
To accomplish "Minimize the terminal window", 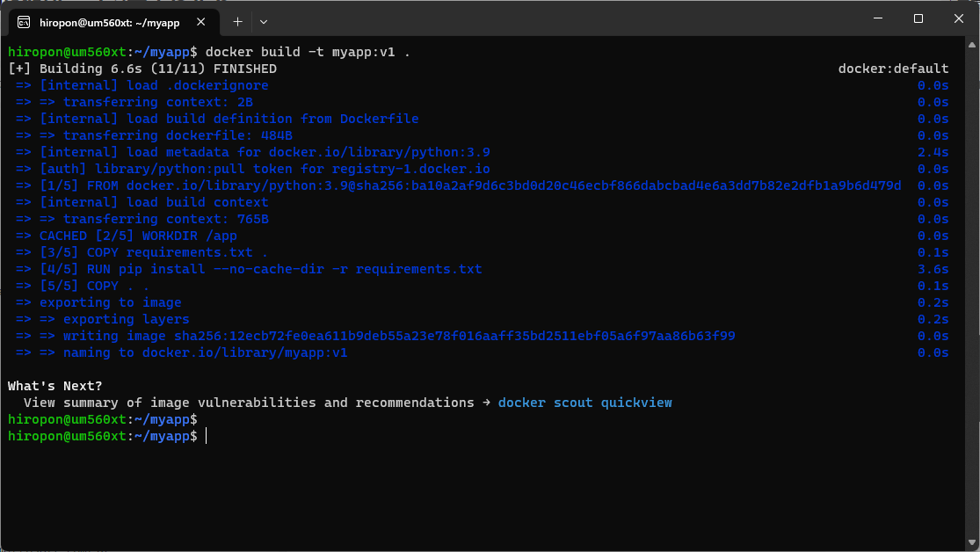I will click(x=878, y=18).
